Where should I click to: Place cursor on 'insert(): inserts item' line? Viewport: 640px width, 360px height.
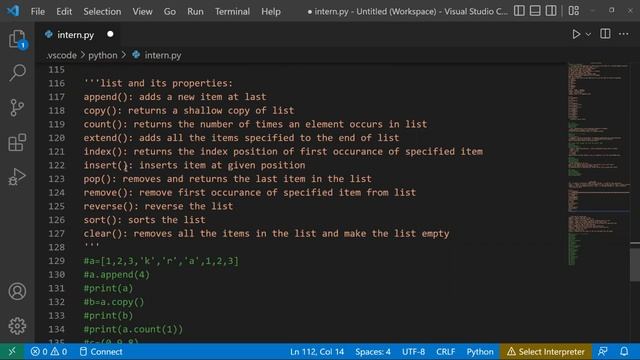(x=194, y=165)
